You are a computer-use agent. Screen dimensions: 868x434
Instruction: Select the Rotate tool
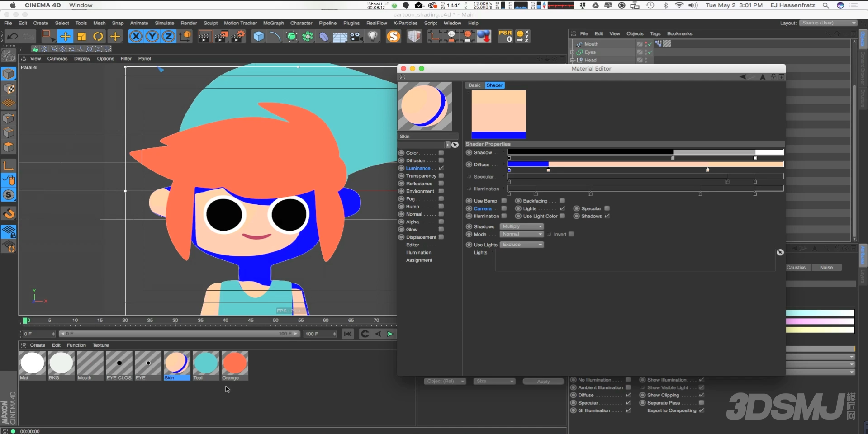click(x=98, y=37)
